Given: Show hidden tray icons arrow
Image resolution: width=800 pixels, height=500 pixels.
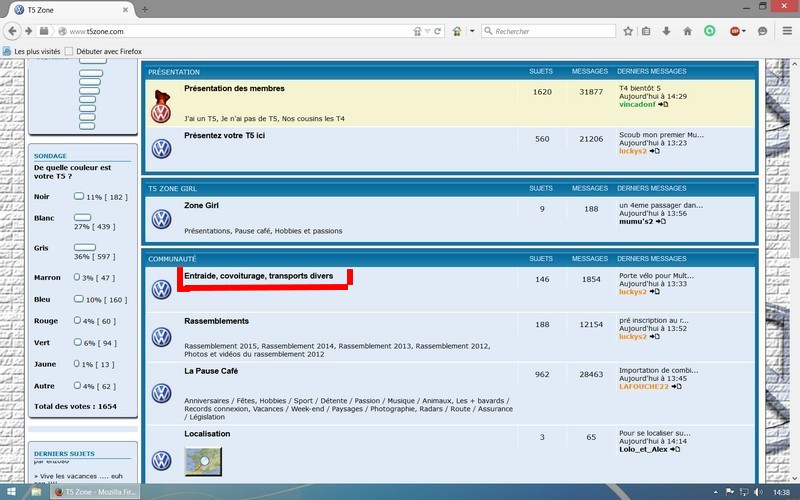Looking at the screenshot, I should (716, 492).
